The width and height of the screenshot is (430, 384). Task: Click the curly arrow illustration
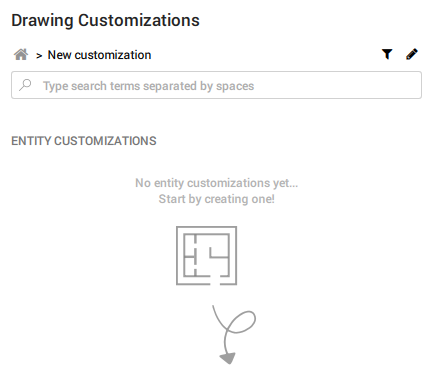click(234, 334)
